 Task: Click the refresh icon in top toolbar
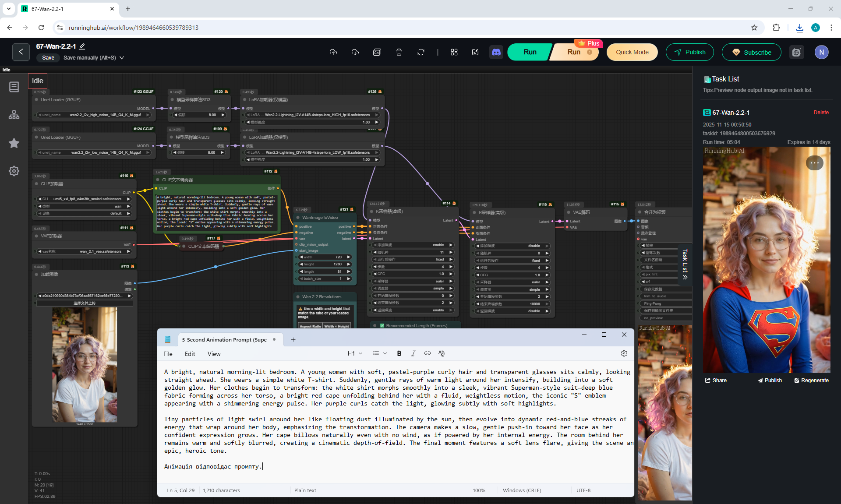421,52
